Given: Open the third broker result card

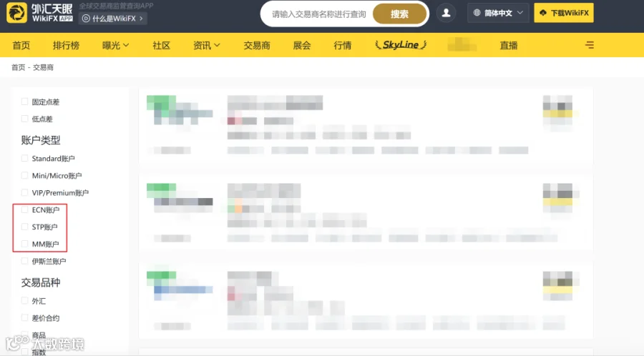Looking at the screenshot, I should tap(366, 301).
